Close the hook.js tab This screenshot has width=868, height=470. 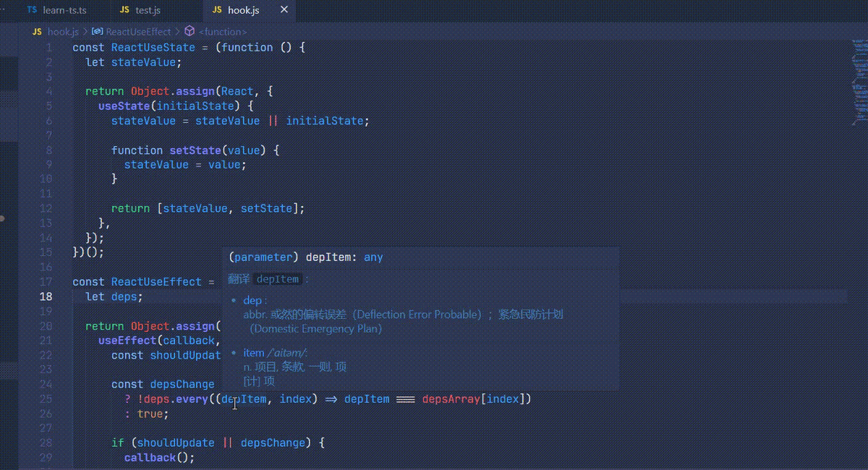tap(284, 10)
